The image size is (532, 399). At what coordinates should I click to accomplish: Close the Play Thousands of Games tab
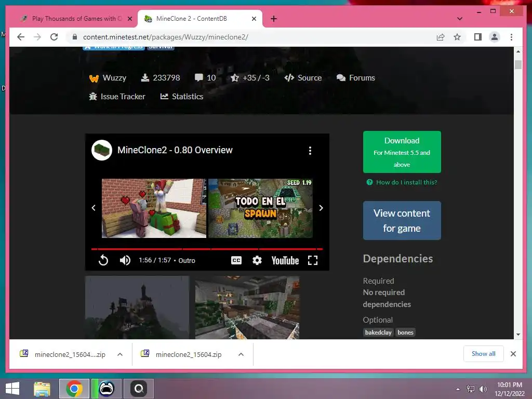(x=129, y=19)
